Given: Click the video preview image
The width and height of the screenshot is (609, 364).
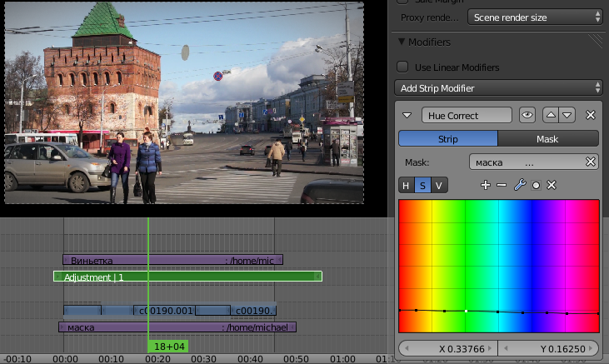Looking at the screenshot, I should click(184, 102).
